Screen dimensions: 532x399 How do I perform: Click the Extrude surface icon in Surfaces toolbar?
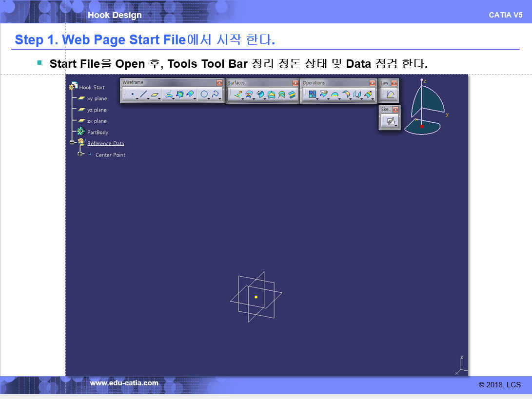click(x=238, y=95)
